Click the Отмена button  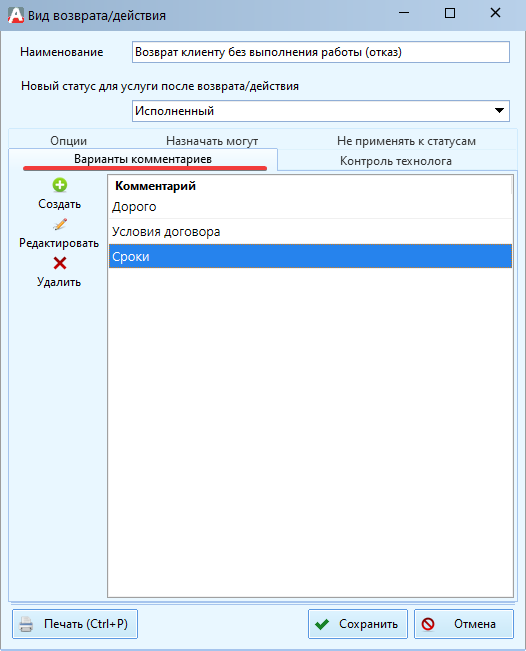464,624
